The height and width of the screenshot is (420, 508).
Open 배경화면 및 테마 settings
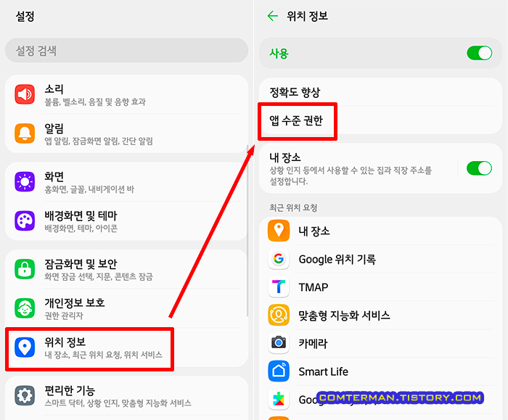tap(127, 221)
